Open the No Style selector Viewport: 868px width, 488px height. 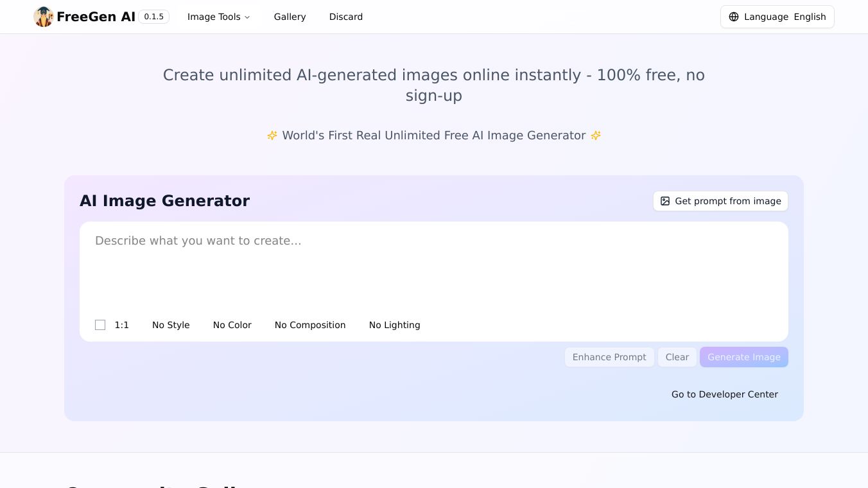click(x=171, y=325)
